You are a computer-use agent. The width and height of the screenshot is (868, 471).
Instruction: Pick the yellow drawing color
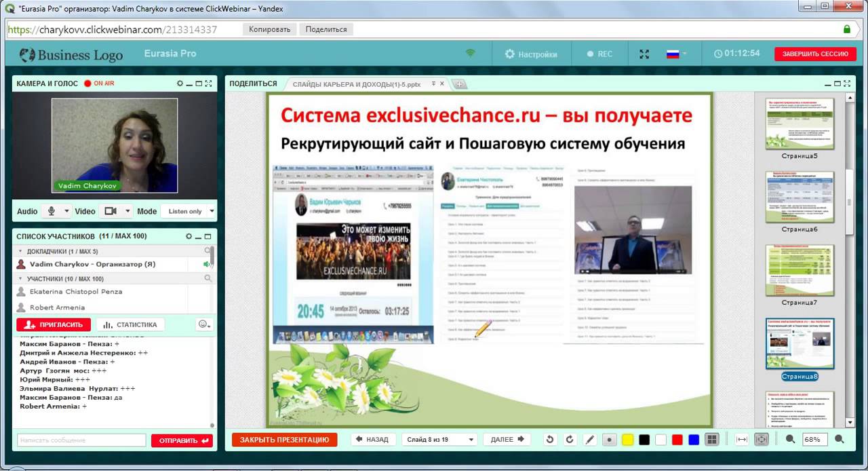click(627, 440)
